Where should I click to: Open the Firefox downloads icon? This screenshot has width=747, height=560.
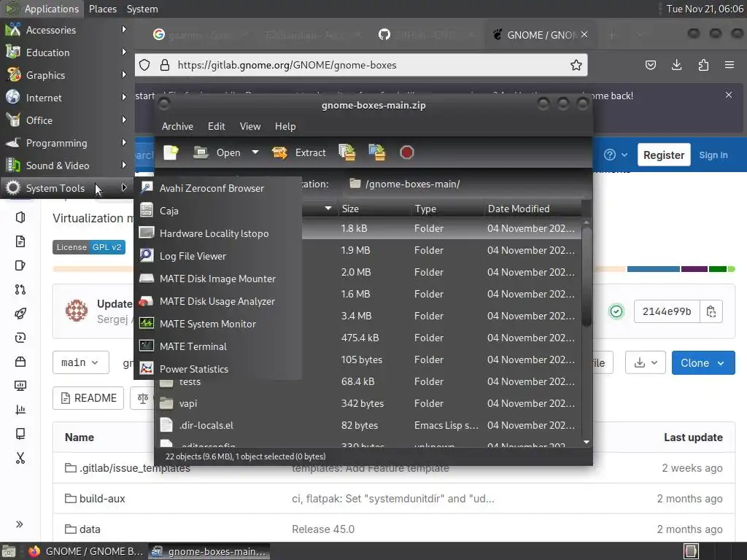[x=676, y=65]
